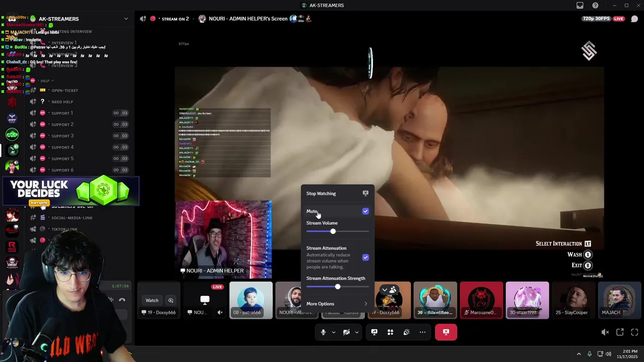Select the 30 - Silentfloo participant tile

pyautogui.click(x=435, y=300)
